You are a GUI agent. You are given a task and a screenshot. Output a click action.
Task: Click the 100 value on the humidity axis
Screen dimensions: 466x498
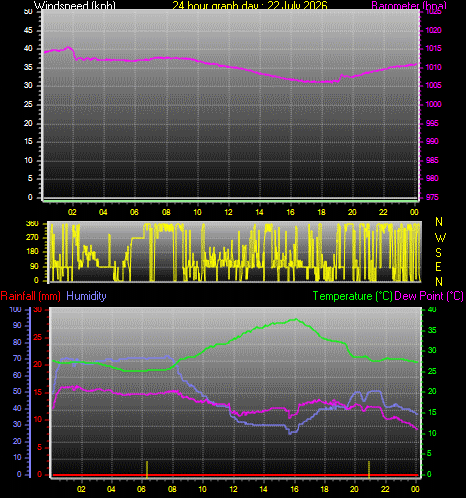[15, 309]
